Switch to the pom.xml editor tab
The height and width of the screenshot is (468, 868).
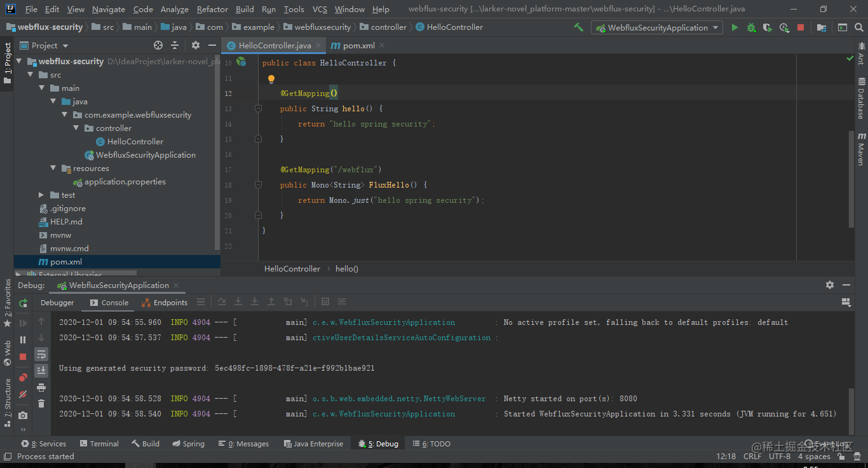pyautogui.click(x=358, y=46)
